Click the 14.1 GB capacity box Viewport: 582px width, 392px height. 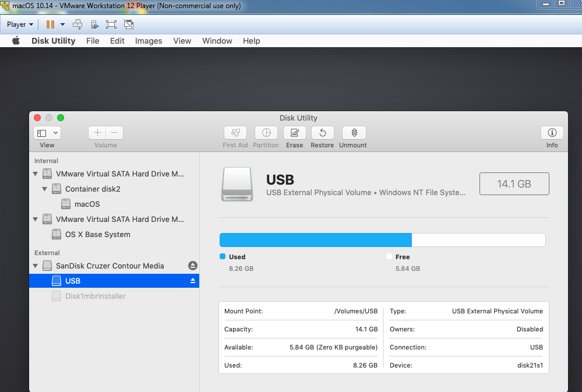514,183
